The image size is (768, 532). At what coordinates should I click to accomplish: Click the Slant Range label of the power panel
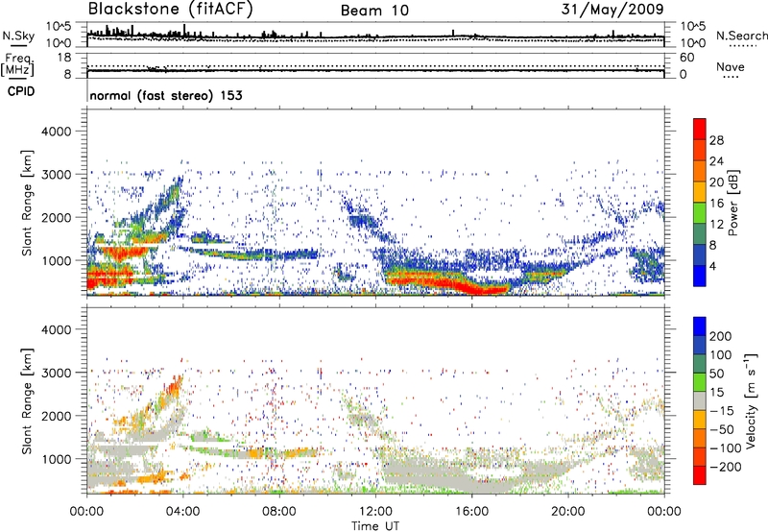pos(27,203)
